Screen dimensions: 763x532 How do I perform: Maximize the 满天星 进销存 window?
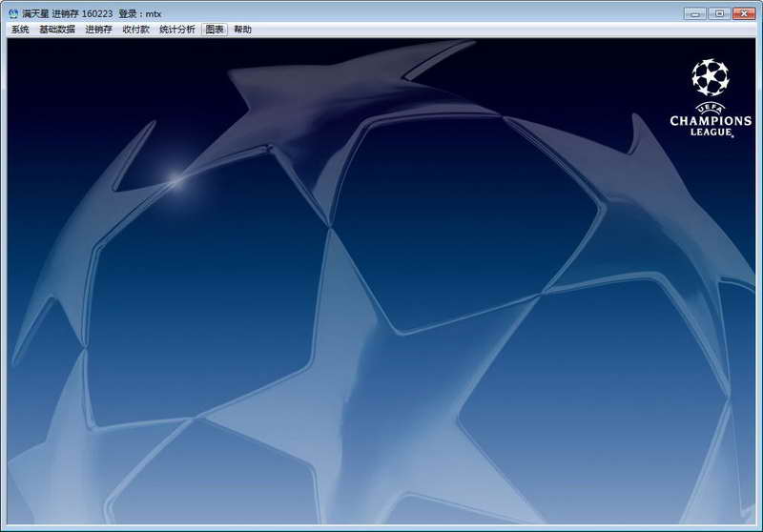719,13
